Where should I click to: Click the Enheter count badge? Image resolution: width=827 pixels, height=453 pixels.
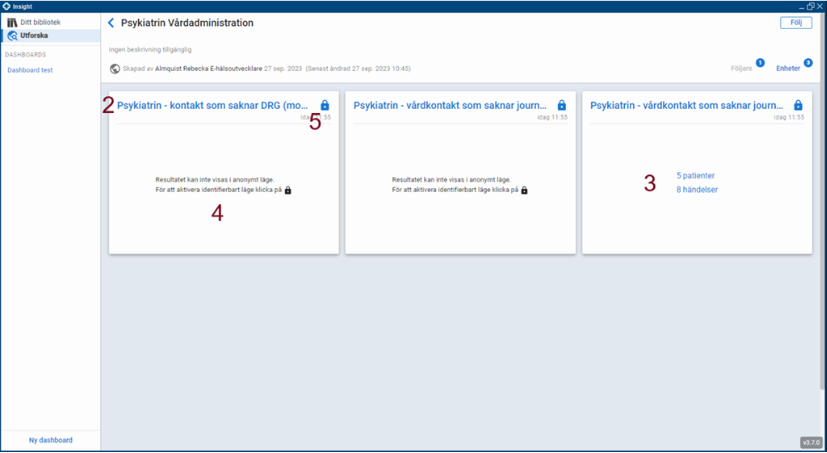(808, 63)
